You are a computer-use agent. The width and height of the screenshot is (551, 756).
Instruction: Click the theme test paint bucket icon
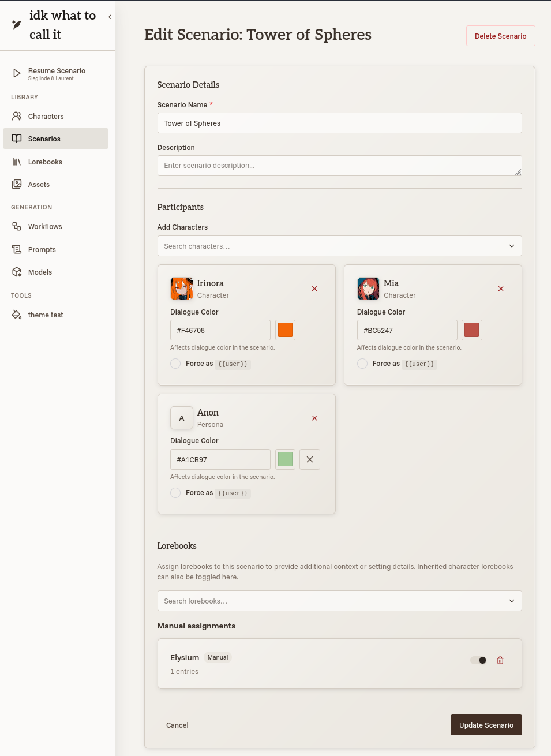[17, 315]
